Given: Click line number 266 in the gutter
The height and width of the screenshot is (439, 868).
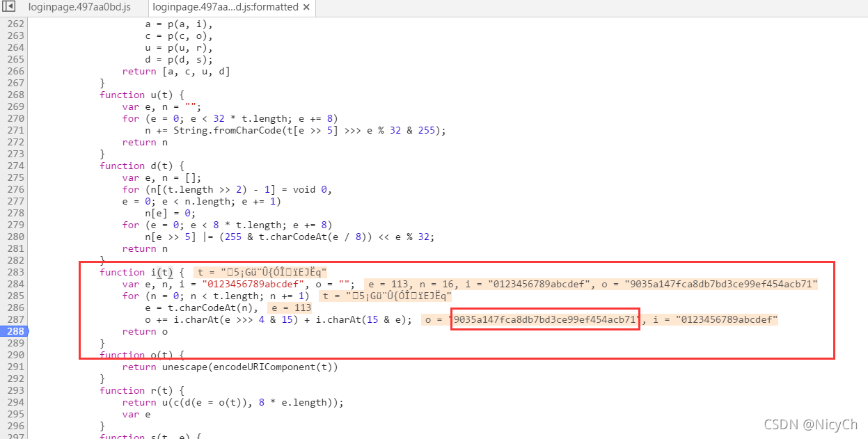Looking at the screenshot, I should coord(15,71).
